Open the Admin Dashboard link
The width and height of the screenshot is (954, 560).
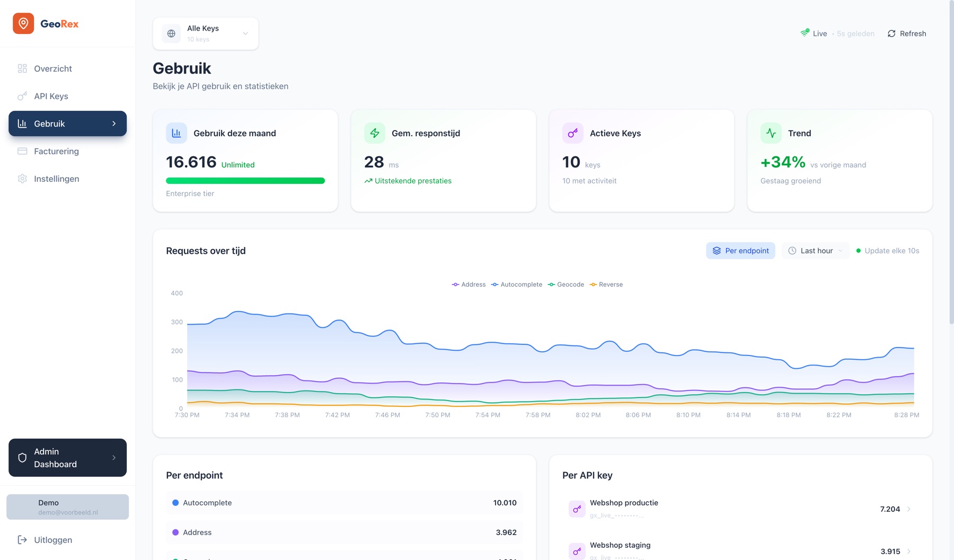pos(68,458)
